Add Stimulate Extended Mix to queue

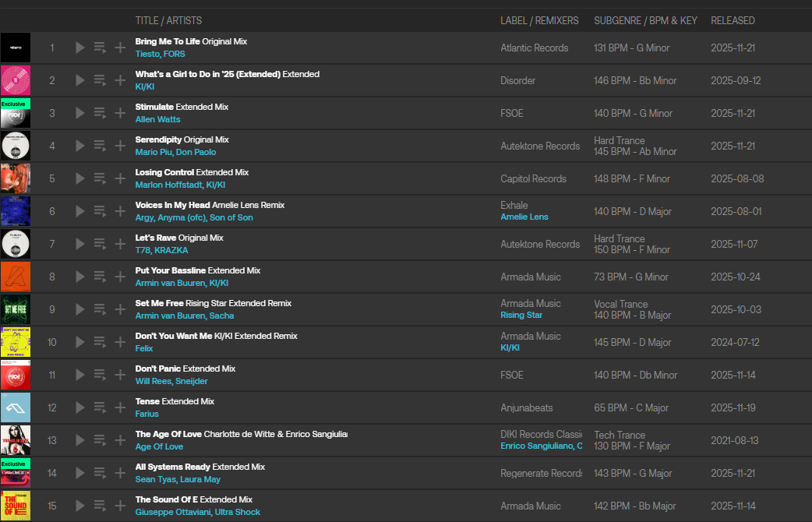coord(100,113)
